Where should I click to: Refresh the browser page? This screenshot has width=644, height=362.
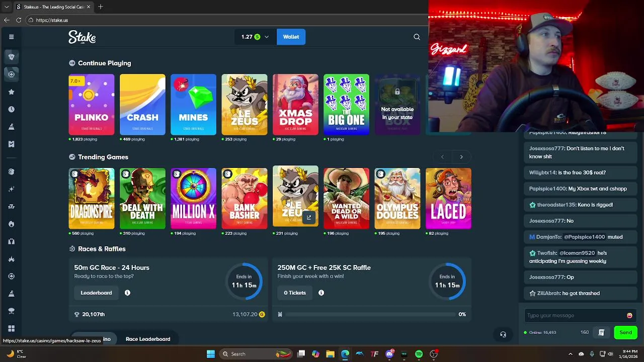point(19,20)
